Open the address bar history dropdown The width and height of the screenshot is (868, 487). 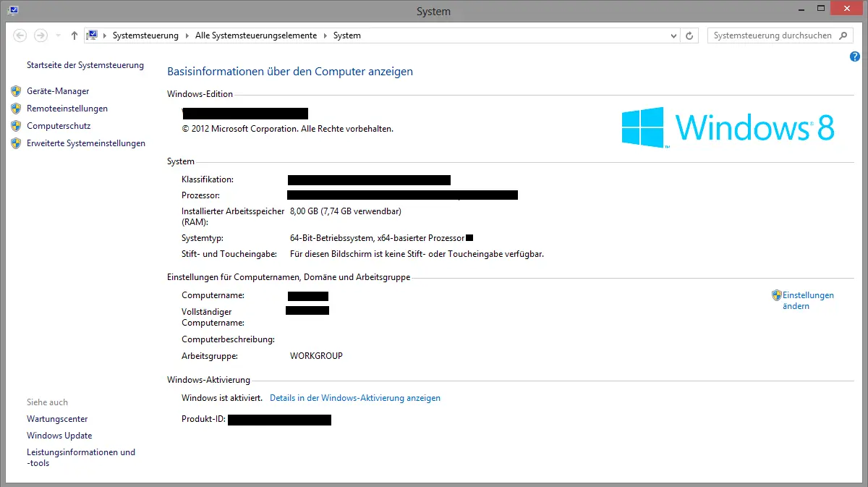coord(674,35)
